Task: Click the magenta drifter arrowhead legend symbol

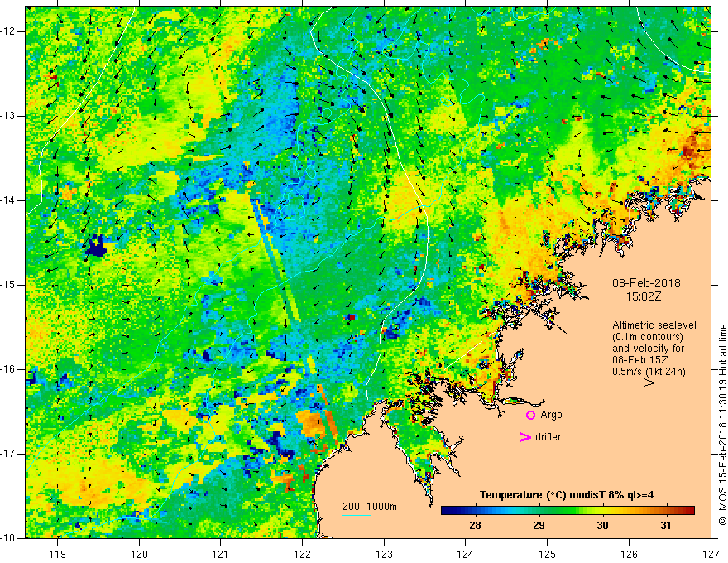Action: pyautogui.click(x=525, y=437)
